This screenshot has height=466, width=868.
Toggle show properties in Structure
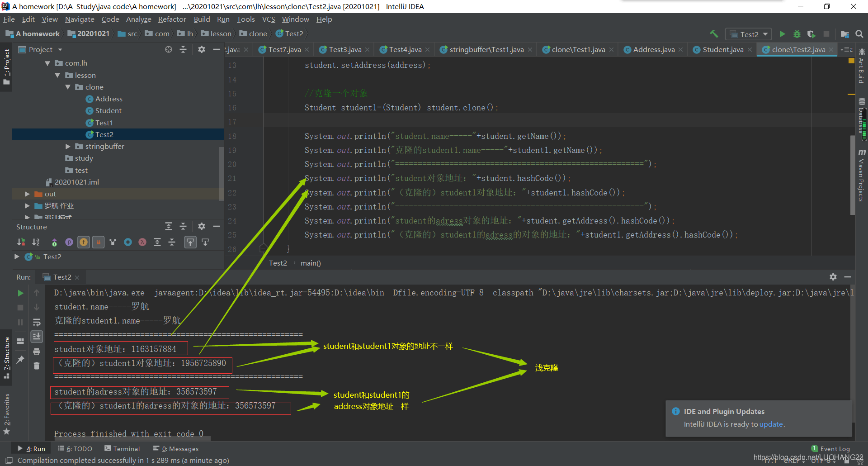coord(69,242)
